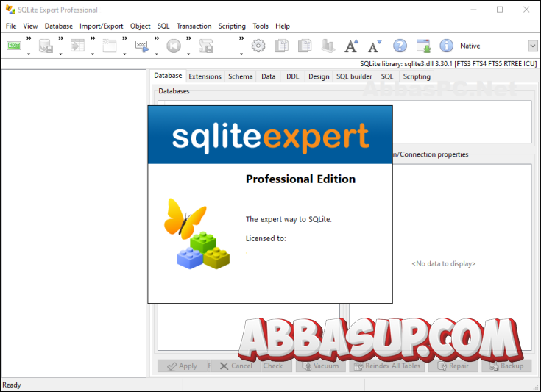Expand the » chevron right of masked text icon

click(157, 38)
